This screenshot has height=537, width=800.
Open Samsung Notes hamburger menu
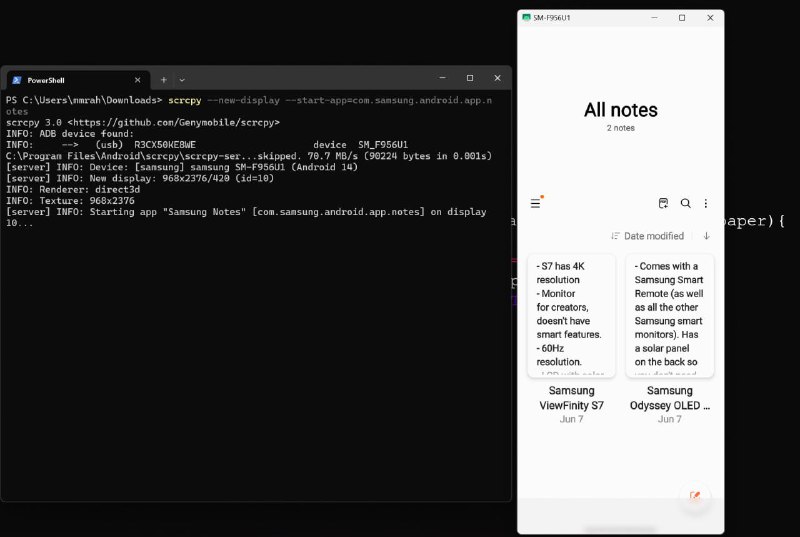tap(535, 203)
